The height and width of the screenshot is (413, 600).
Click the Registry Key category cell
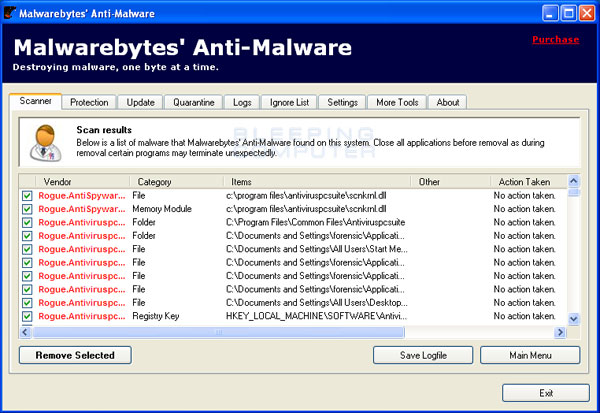coord(156,316)
